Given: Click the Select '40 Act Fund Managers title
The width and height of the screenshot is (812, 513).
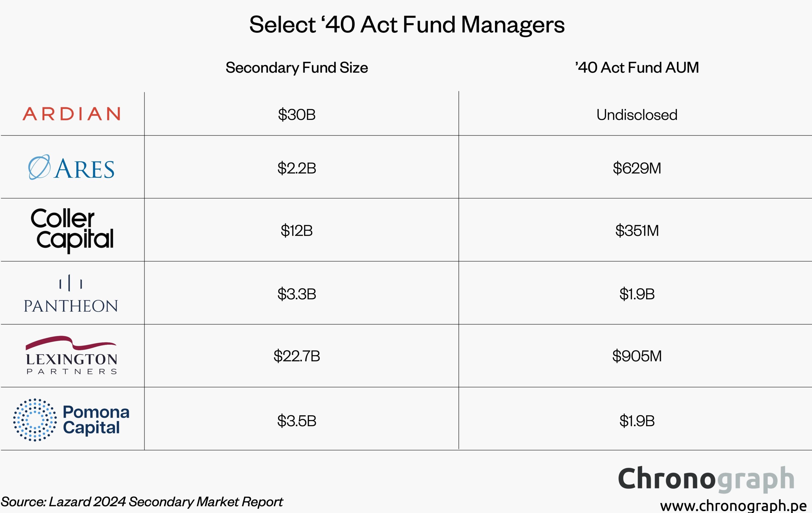Looking at the screenshot, I should [x=407, y=25].
